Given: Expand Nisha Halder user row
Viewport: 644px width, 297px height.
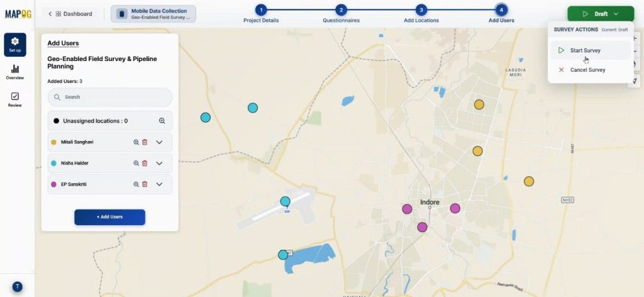Looking at the screenshot, I should [x=159, y=163].
